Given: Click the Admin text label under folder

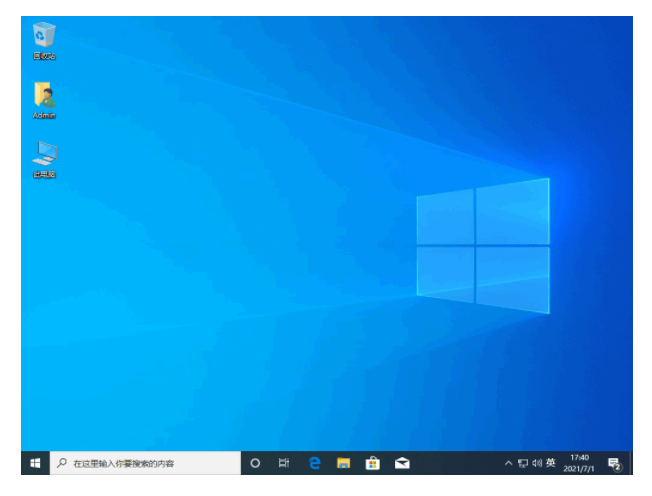Looking at the screenshot, I should (x=44, y=115).
